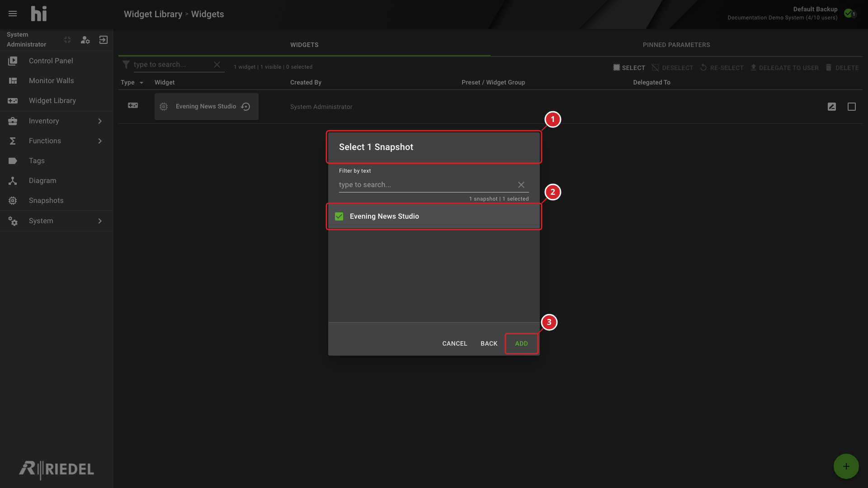Click the Created By column header
868x488 pixels.
pyautogui.click(x=306, y=82)
